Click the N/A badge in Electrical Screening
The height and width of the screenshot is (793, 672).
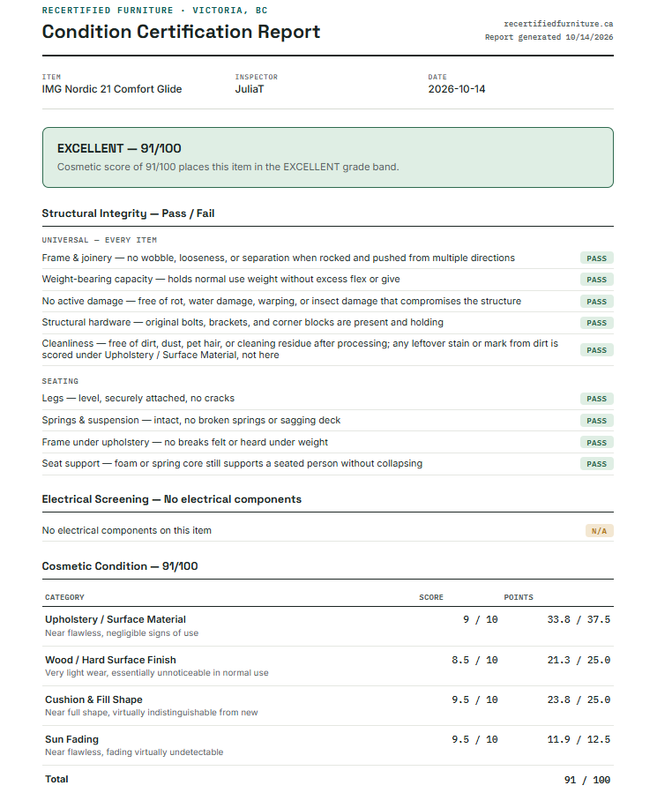(x=599, y=531)
